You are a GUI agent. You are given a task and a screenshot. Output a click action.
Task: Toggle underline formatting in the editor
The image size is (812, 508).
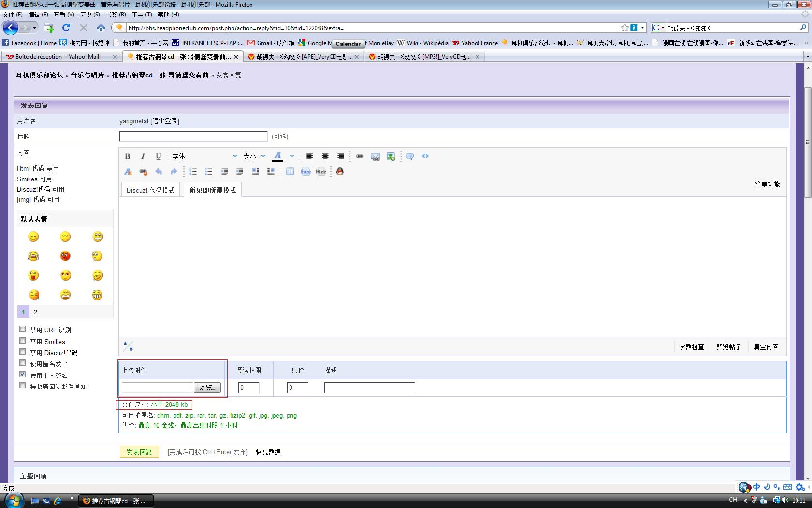tap(159, 156)
